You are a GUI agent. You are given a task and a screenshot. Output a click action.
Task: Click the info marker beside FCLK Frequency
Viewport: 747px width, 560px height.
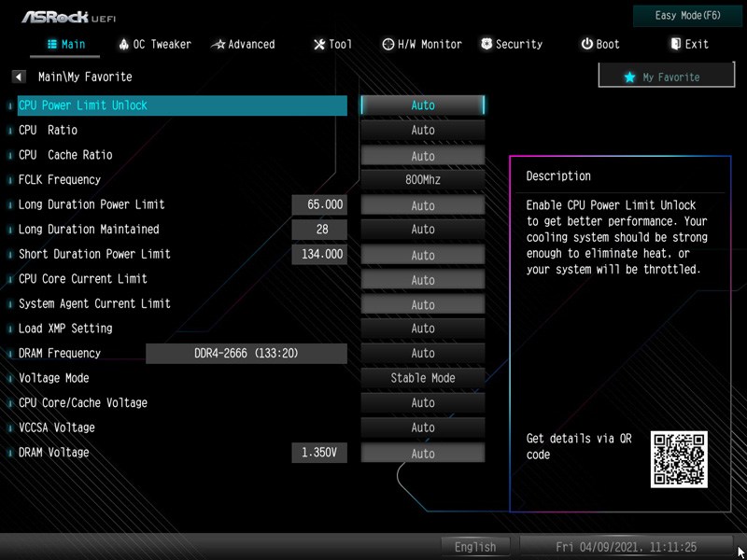click(10, 180)
